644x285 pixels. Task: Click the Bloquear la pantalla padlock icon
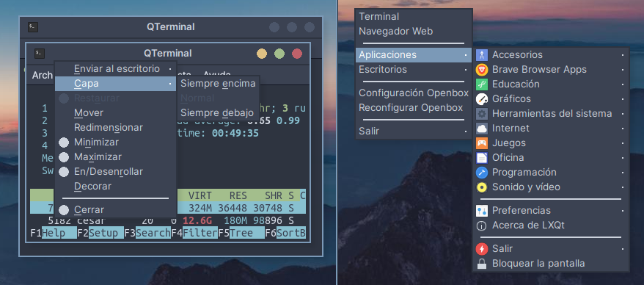point(481,264)
